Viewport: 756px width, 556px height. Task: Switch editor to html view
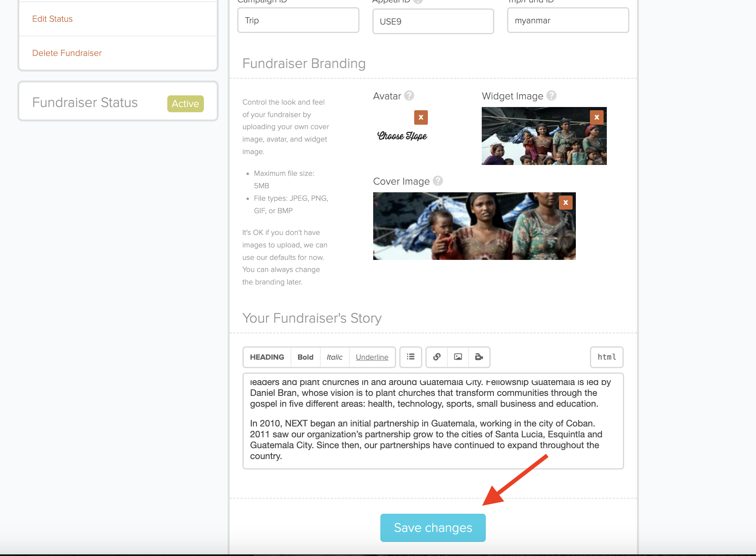coord(606,357)
